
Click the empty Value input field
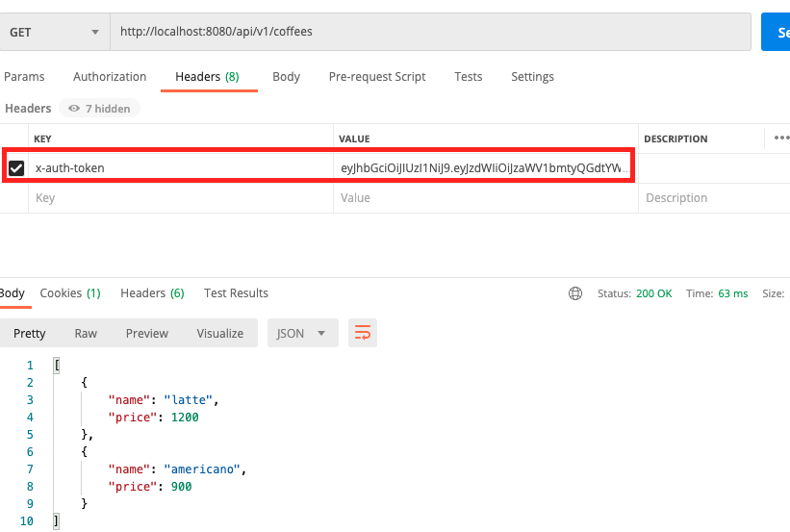(485, 198)
